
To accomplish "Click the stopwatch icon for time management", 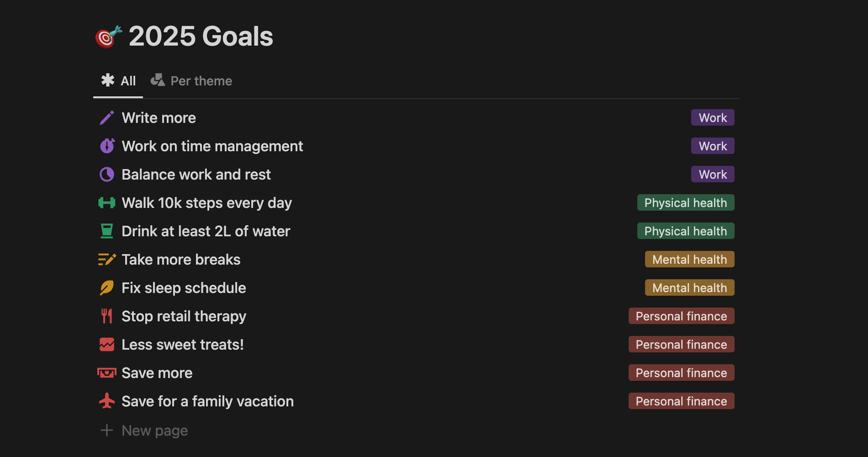I will click(107, 146).
